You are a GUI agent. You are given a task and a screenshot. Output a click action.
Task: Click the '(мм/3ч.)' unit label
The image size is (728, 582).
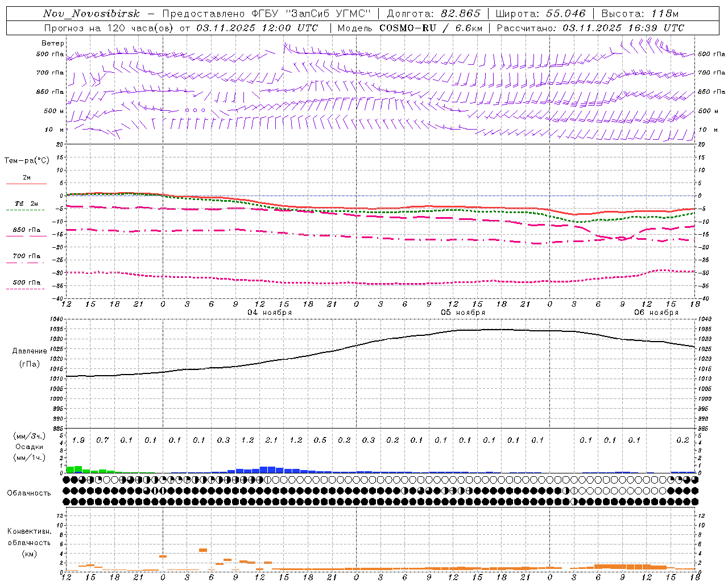point(30,436)
